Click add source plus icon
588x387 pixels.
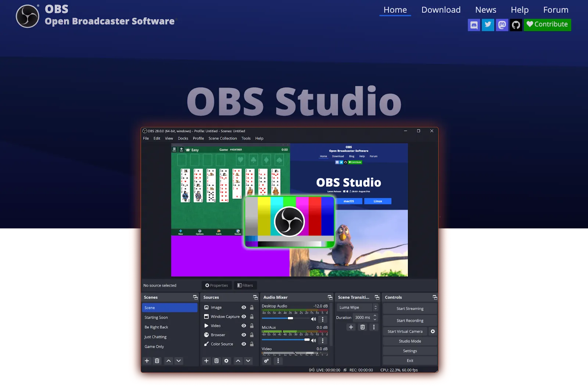(x=206, y=361)
